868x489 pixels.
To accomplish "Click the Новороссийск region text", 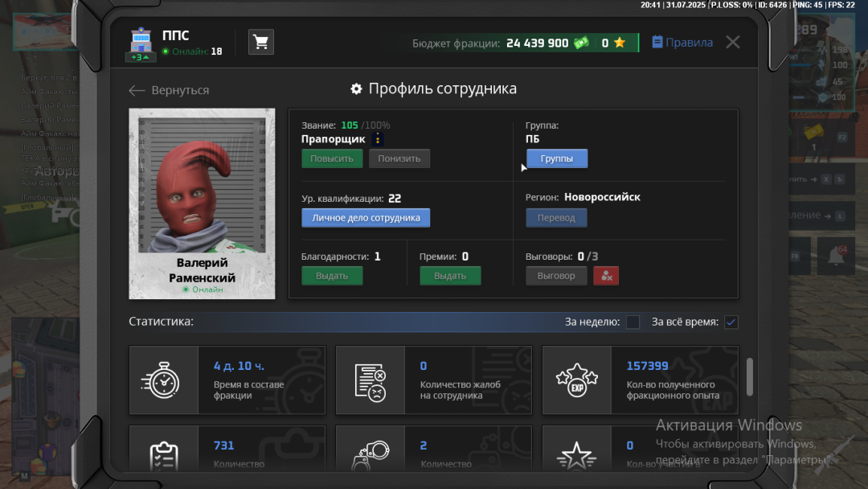I will [x=602, y=197].
